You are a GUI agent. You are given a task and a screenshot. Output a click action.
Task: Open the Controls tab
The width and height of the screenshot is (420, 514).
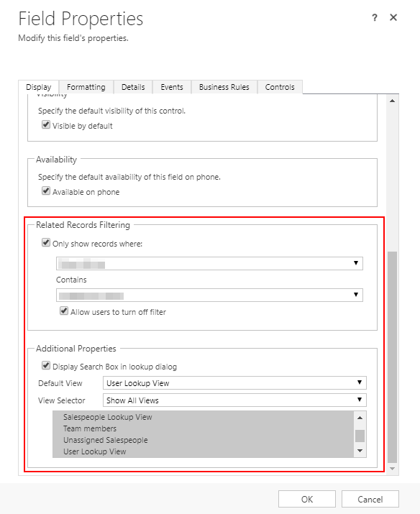[280, 87]
